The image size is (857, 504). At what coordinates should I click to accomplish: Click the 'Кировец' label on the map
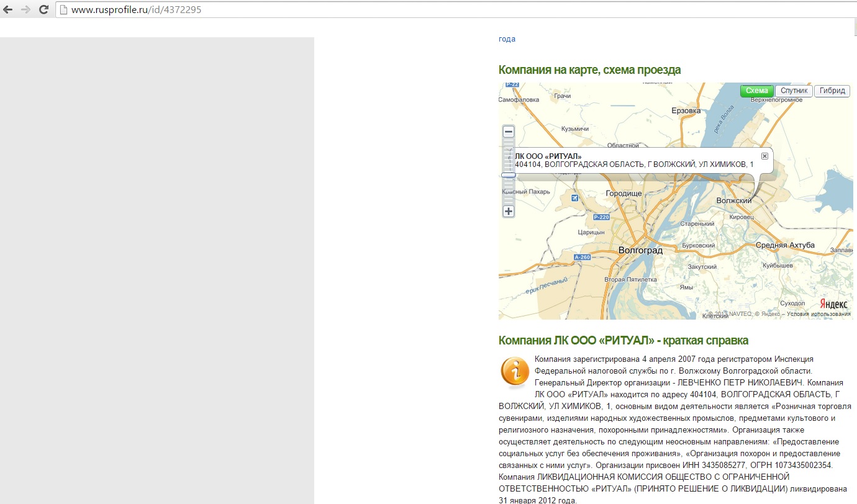pyautogui.click(x=742, y=217)
